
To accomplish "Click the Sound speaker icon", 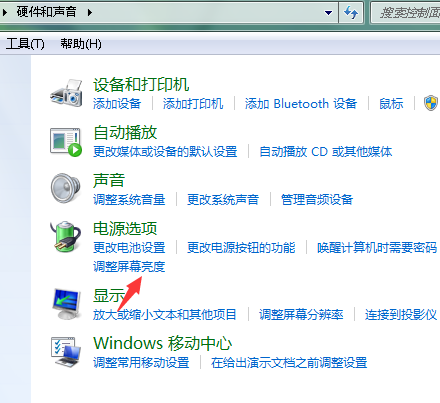I will (x=66, y=188).
